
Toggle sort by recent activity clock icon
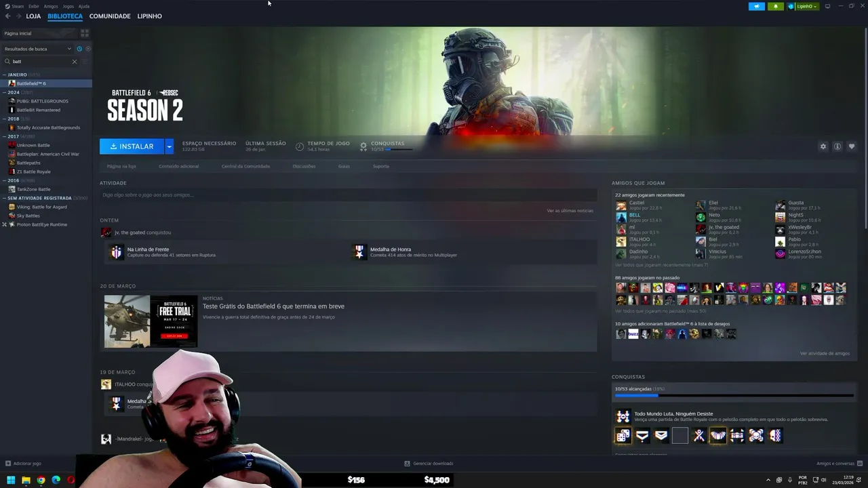pyautogui.click(x=79, y=49)
